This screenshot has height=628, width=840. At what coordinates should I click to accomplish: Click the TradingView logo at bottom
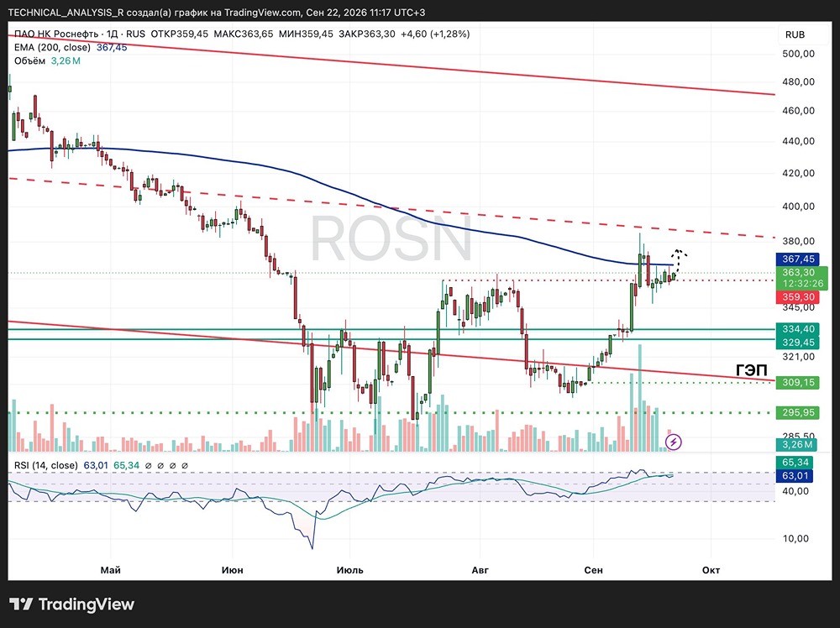click(71, 604)
